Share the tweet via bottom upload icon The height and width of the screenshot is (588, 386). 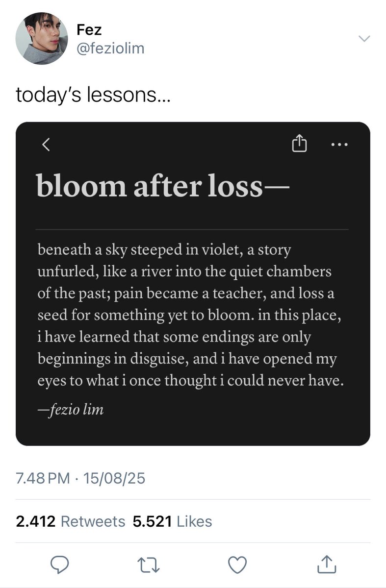click(327, 564)
